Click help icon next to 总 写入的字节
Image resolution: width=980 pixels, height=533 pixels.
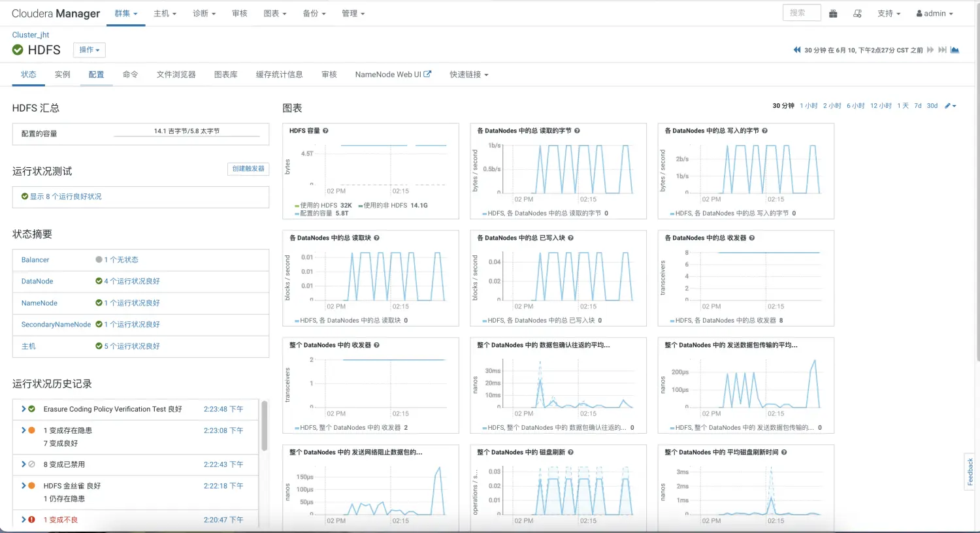click(x=764, y=131)
